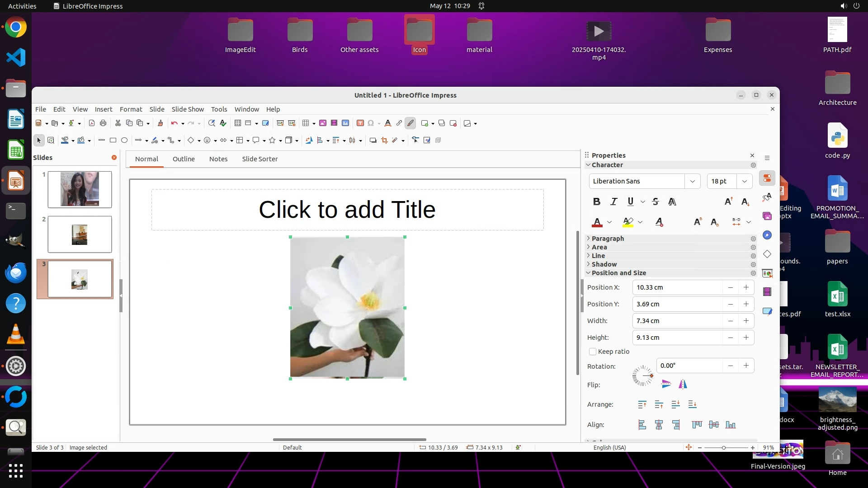
Task: Open the Slide Show menu
Action: point(188,109)
